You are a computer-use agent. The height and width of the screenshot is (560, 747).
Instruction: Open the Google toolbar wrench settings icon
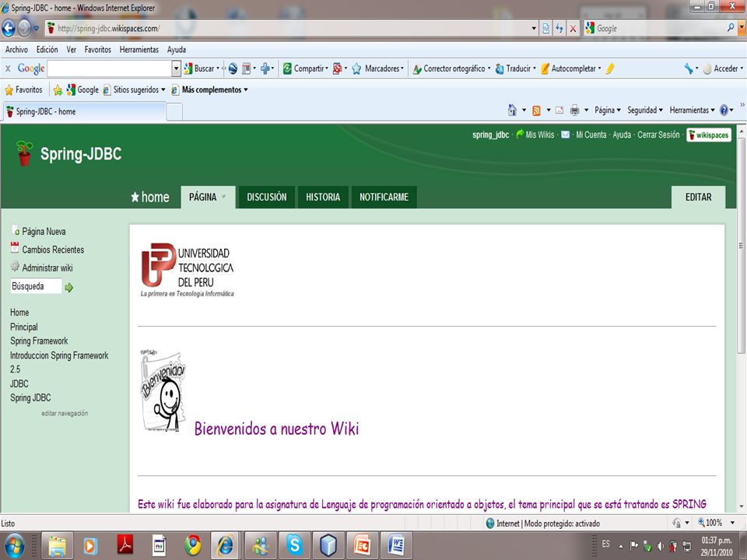689,68
